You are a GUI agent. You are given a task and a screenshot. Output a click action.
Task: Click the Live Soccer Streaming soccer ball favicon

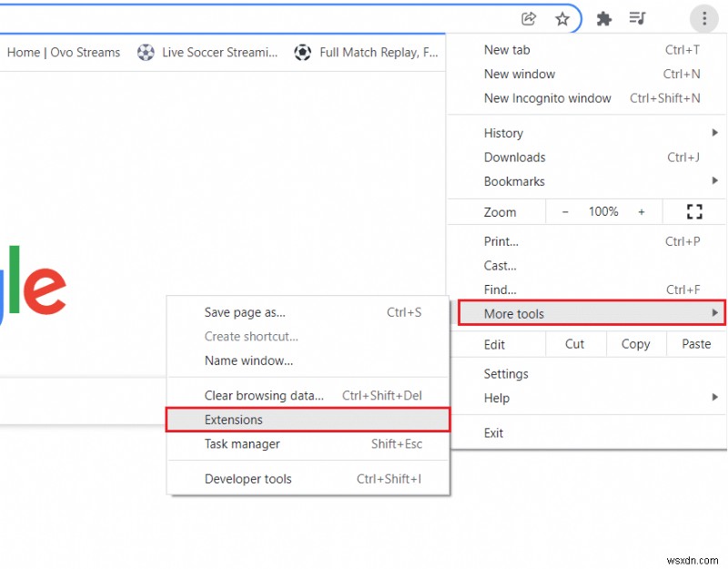[147, 52]
